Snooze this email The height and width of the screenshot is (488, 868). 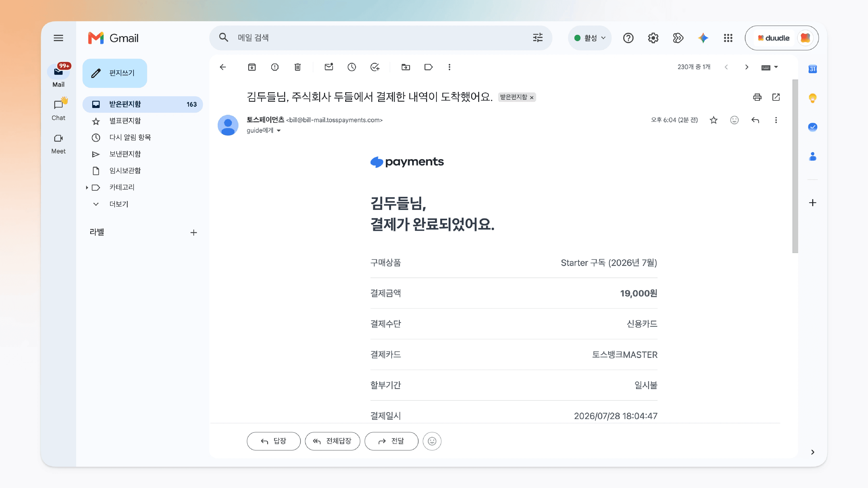point(352,67)
